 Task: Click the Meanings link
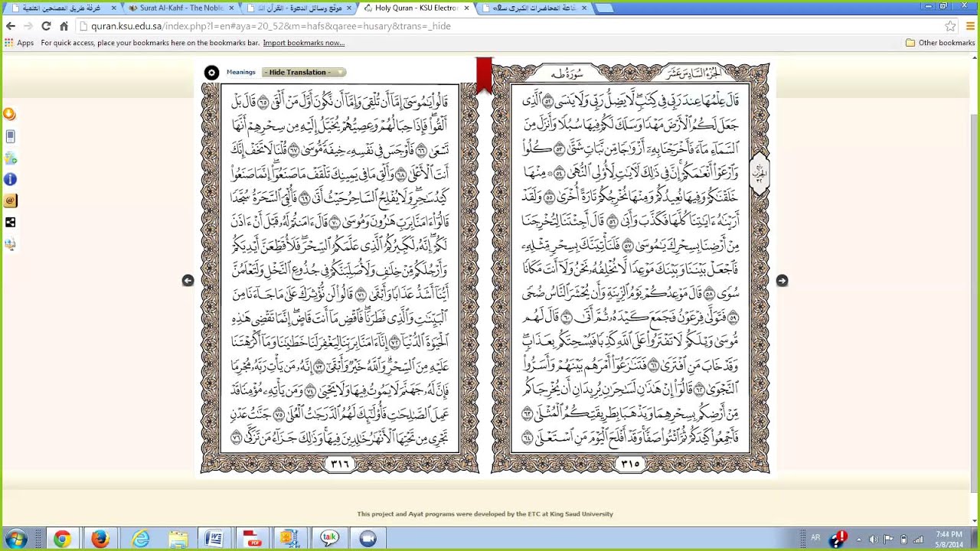pyautogui.click(x=241, y=72)
